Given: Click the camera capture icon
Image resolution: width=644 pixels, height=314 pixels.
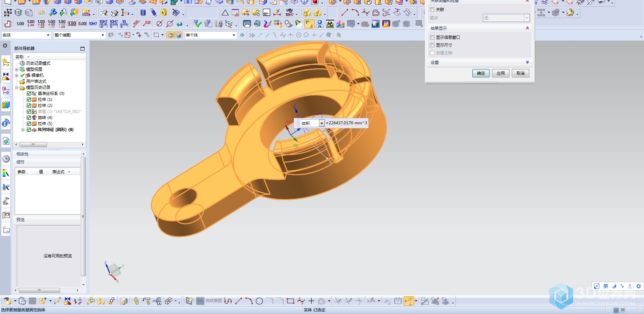Looking at the screenshot, I should [257, 24].
